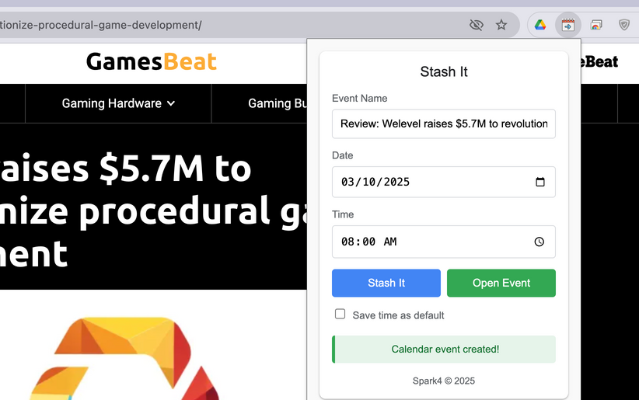Click the green Open Event button

[x=501, y=283]
